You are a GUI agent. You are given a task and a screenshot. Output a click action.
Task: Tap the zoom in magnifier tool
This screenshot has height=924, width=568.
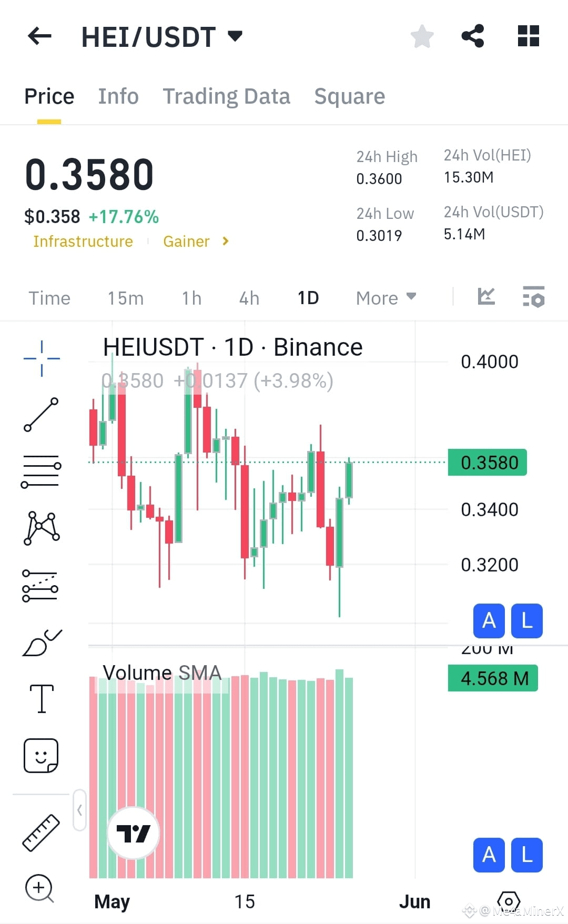(39, 889)
